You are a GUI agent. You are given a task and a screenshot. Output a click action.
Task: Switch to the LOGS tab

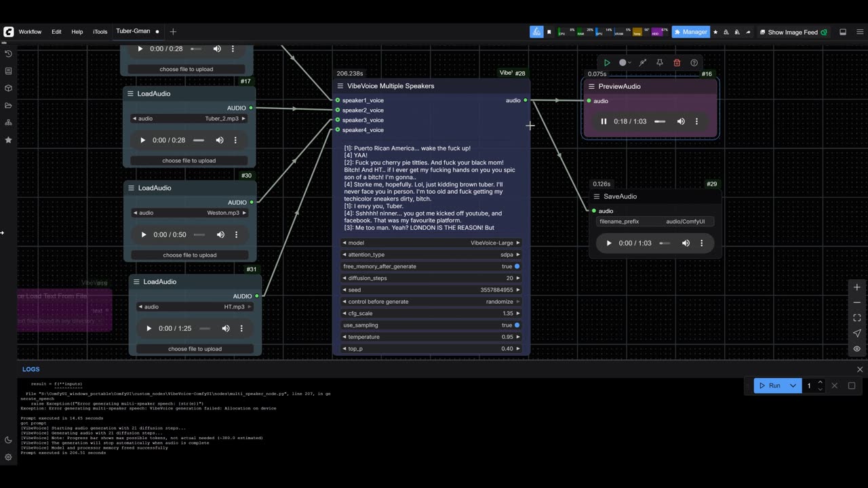pos(31,369)
